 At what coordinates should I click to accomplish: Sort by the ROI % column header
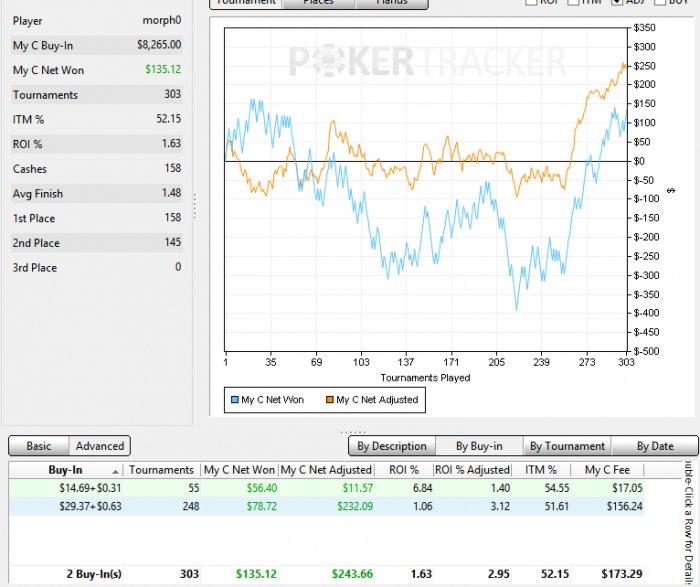[x=404, y=470]
